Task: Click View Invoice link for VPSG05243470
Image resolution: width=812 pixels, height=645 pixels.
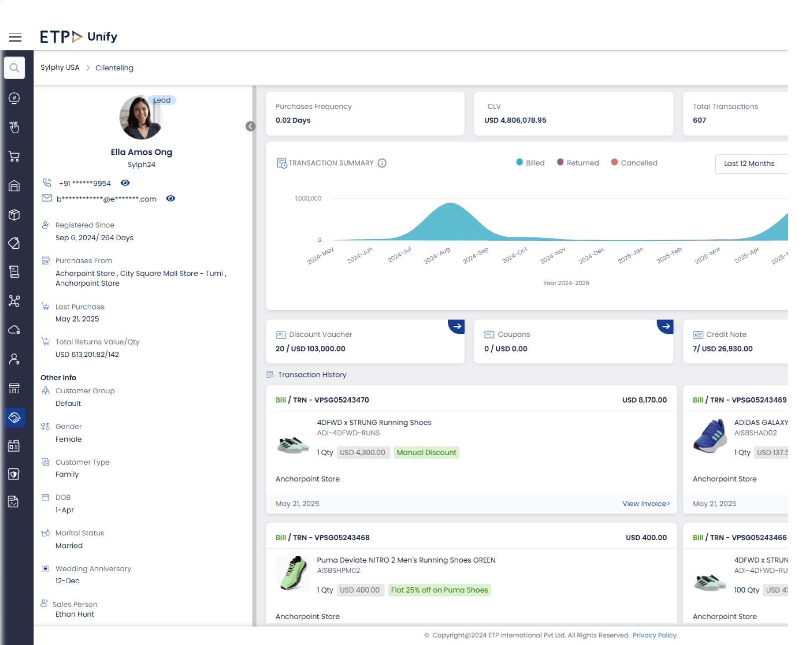Action: [x=646, y=503]
